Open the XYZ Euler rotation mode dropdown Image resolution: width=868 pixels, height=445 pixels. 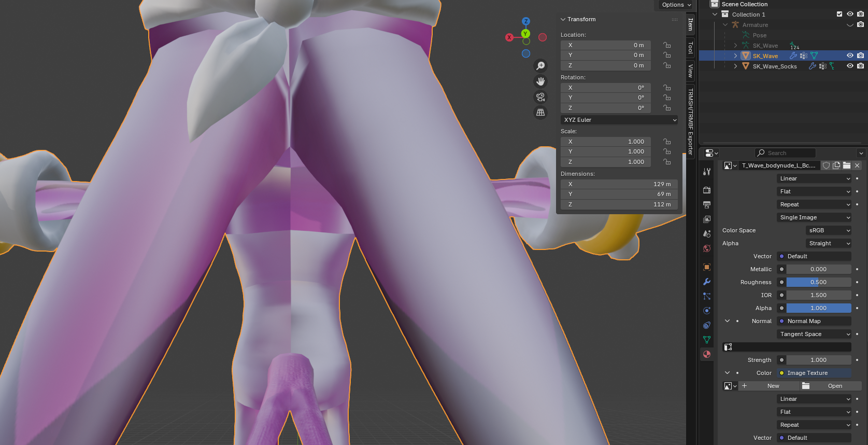(x=619, y=120)
